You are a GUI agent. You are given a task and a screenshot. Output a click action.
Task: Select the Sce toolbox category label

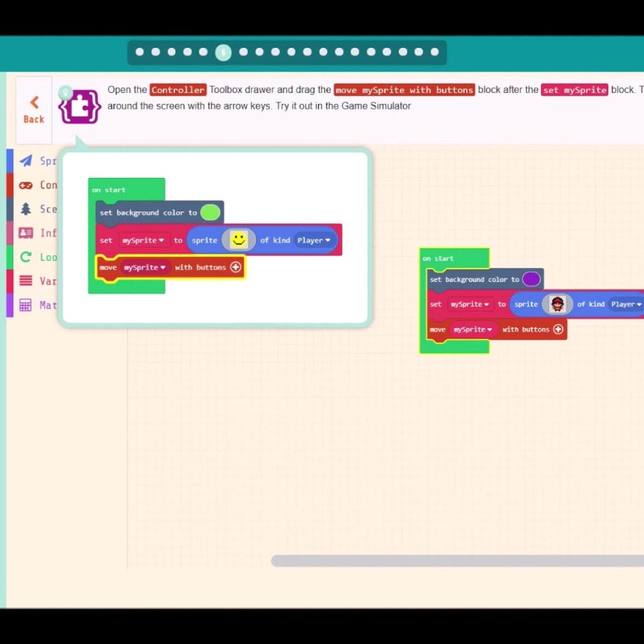[48, 209]
